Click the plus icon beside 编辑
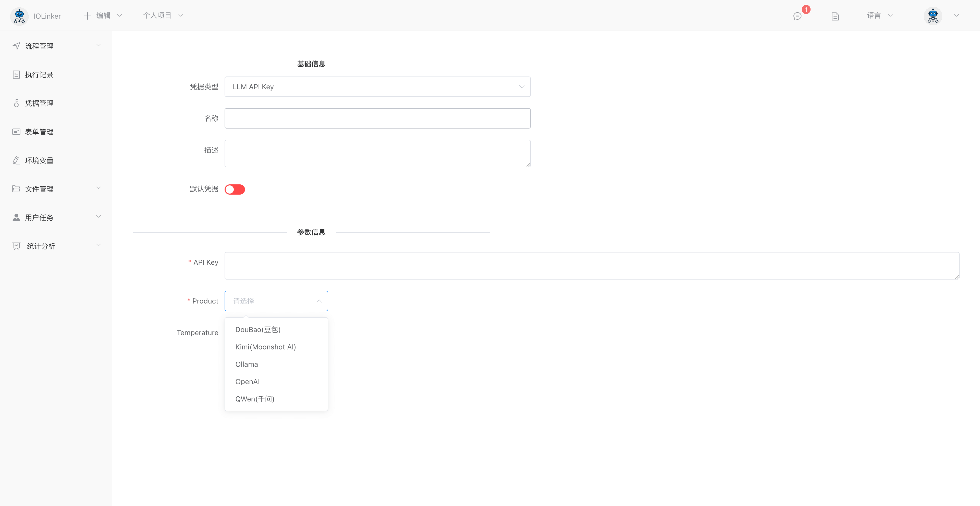The height and width of the screenshot is (506, 980). [x=87, y=16]
